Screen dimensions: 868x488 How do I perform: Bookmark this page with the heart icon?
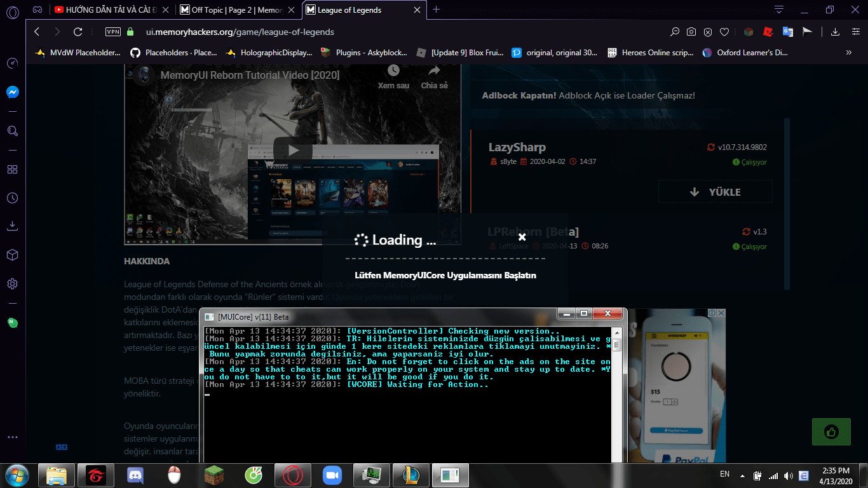pyautogui.click(x=724, y=32)
